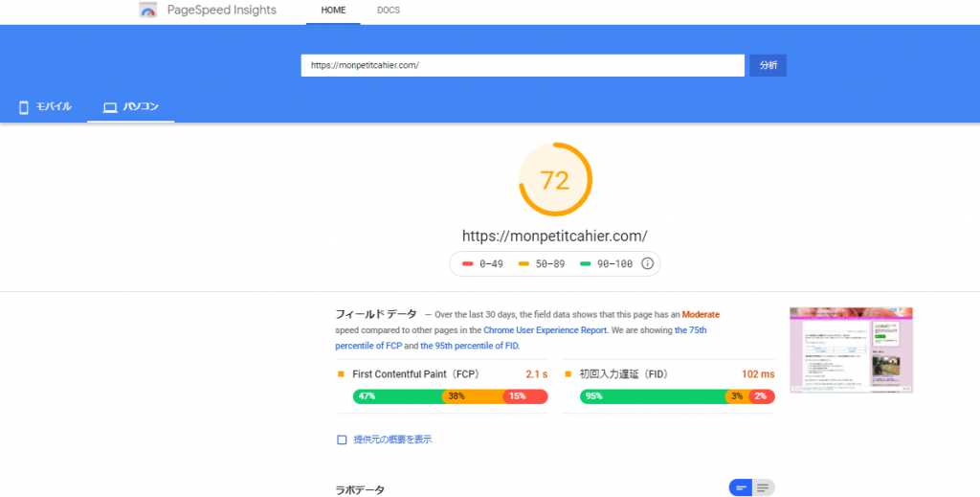Open the DOCS tab

point(389,11)
